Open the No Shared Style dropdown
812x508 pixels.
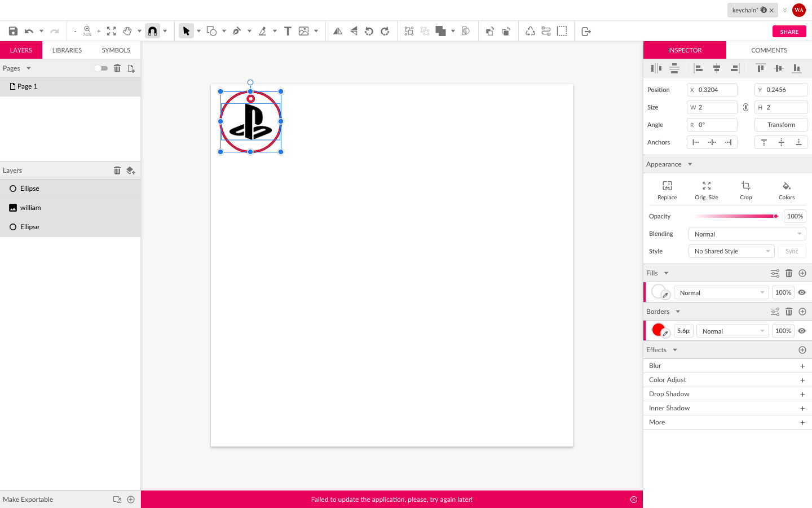pyautogui.click(x=731, y=251)
